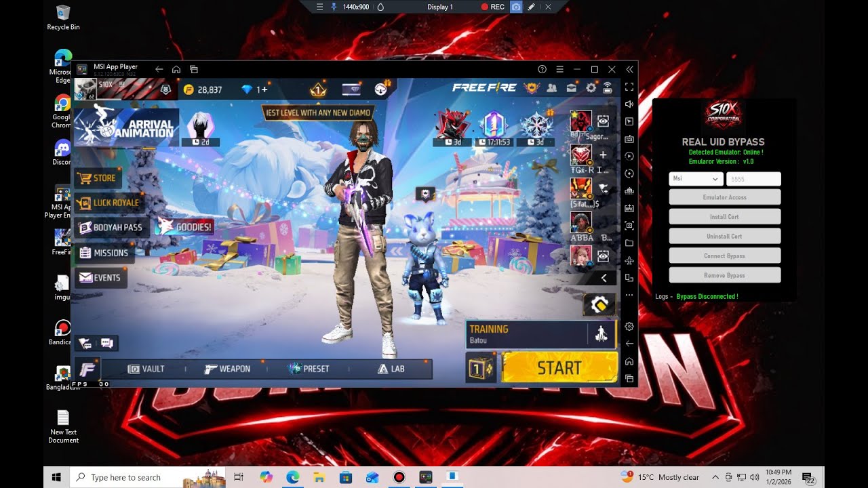This screenshot has height=488, width=868.
Task: Click the Install Cert button
Action: 725,217
